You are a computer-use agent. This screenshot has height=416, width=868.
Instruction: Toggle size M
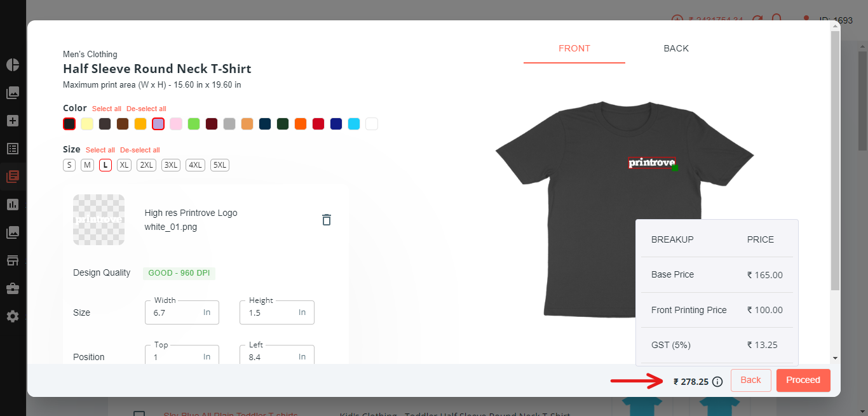(x=87, y=165)
